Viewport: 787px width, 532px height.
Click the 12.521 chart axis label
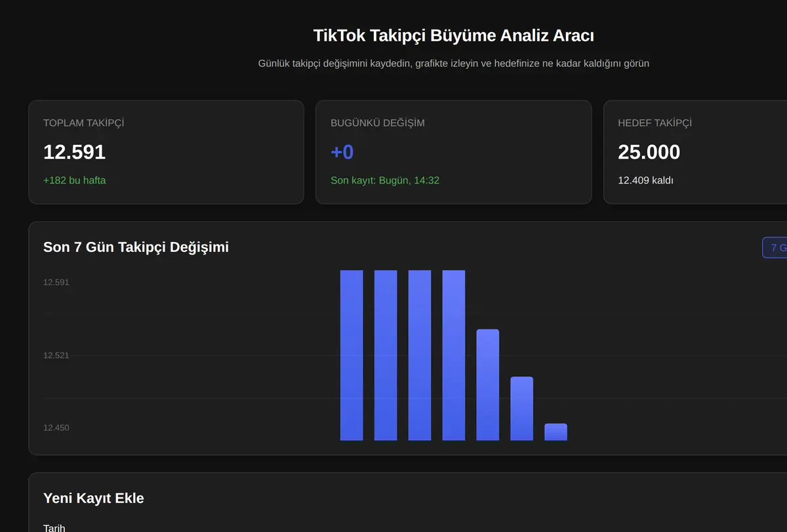click(56, 355)
